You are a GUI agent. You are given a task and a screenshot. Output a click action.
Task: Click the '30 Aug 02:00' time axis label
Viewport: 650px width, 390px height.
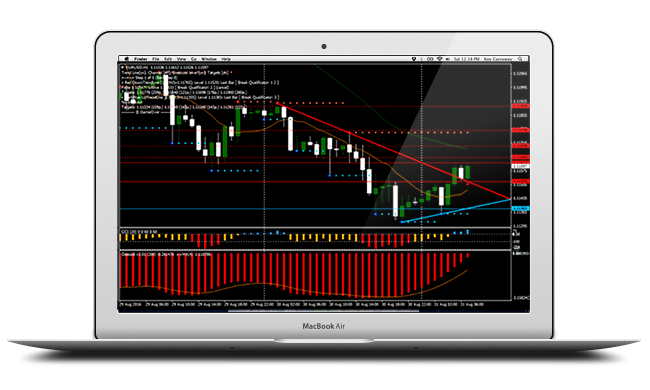(x=288, y=304)
